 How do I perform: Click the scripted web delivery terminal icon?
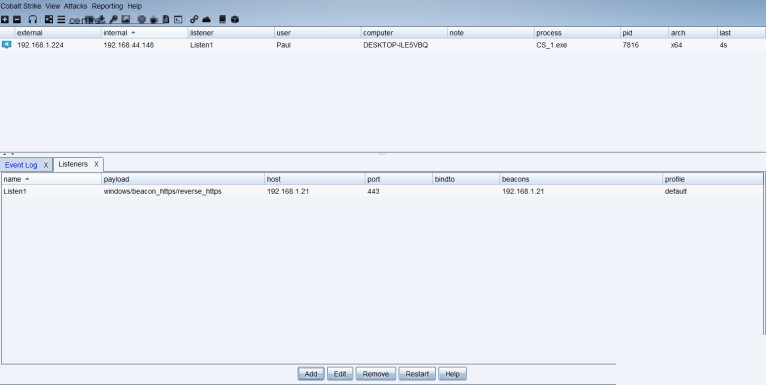click(178, 20)
